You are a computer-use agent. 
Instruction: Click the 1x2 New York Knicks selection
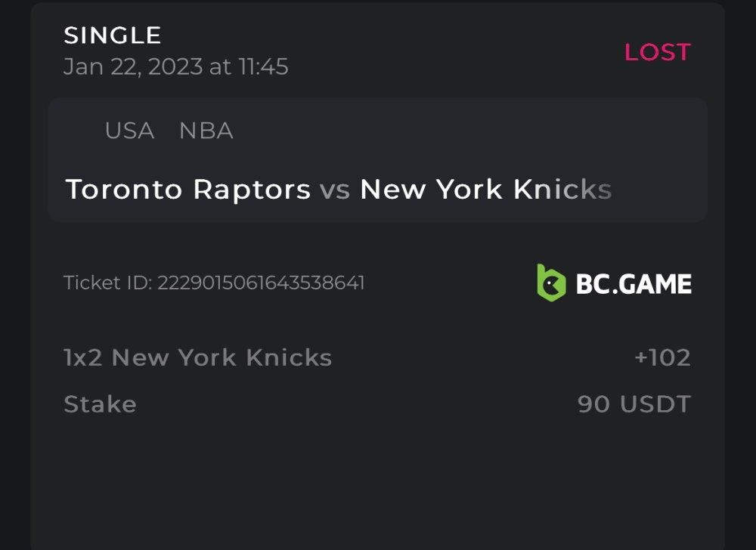pyautogui.click(x=198, y=357)
